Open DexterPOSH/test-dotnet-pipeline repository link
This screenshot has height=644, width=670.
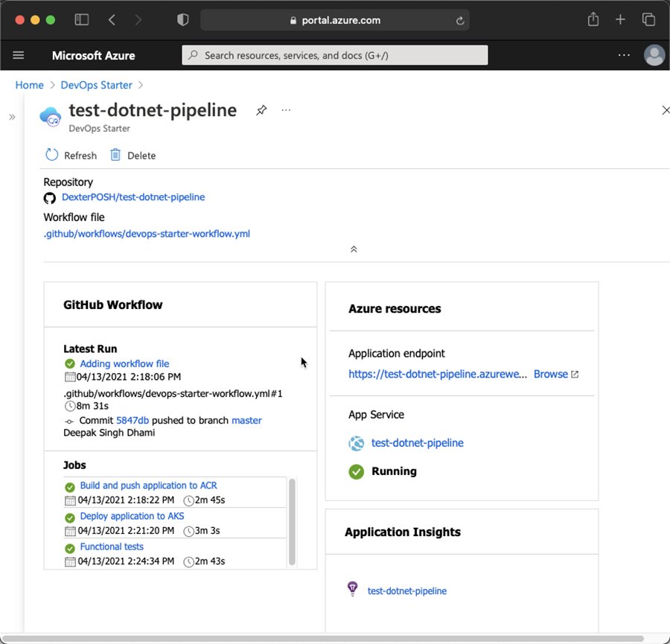pos(133,197)
